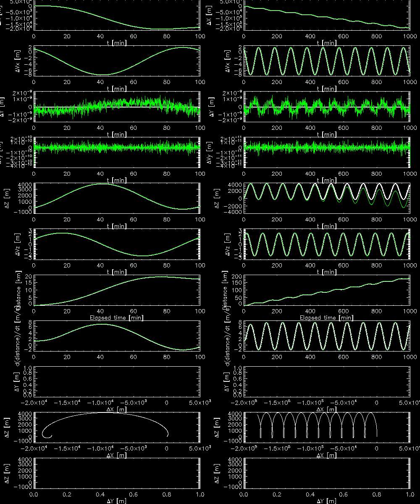Click the 'ΔVz [m]' y-axis label of the 0–100 minute plot
Image resolution: width=420 pixels, height=504 pixels.
18,244
